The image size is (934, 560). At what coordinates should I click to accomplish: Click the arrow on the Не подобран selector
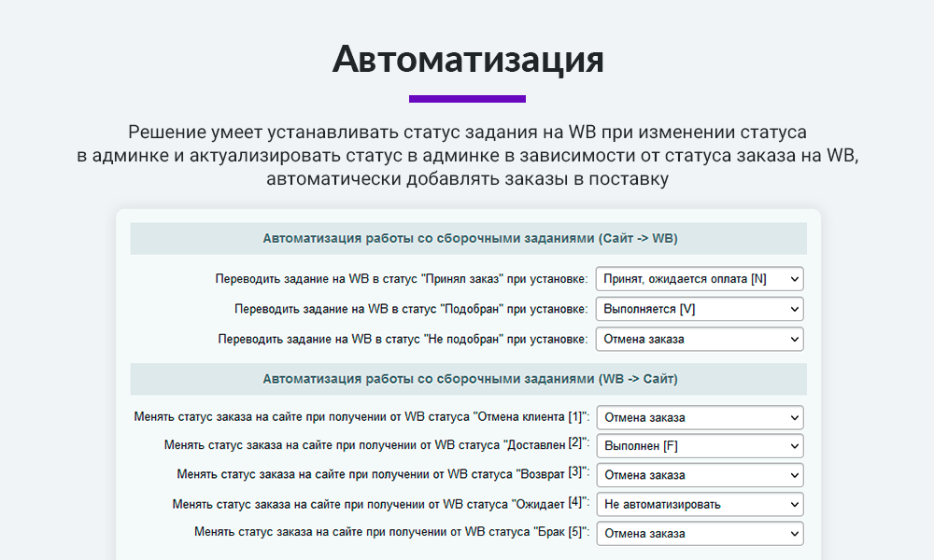(x=794, y=339)
